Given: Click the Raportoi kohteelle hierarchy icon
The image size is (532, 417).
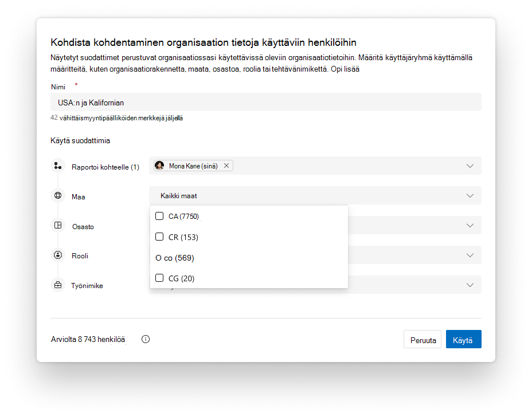Looking at the screenshot, I should (x=58, y=166).
